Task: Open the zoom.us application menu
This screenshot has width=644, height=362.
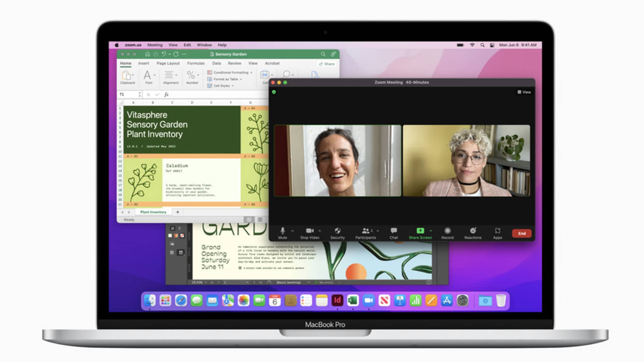Action: [133, 45]
